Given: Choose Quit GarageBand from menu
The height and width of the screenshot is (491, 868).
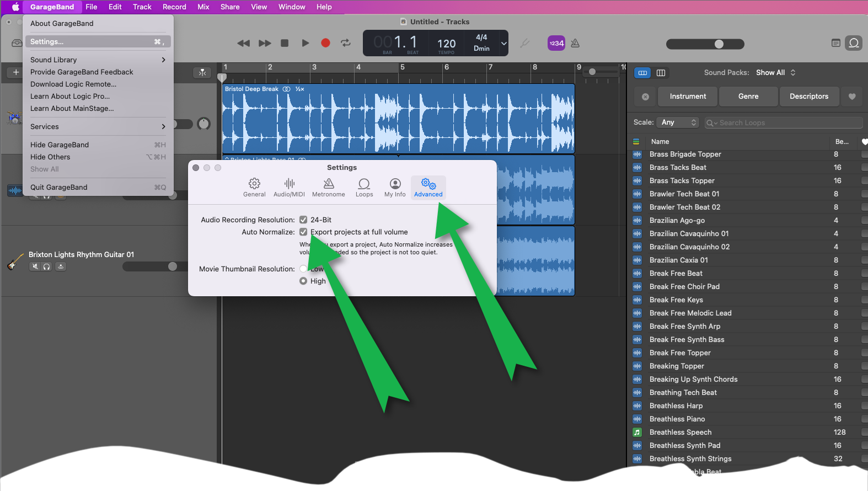Looking at the screenshot, I should tap(59, 188).
